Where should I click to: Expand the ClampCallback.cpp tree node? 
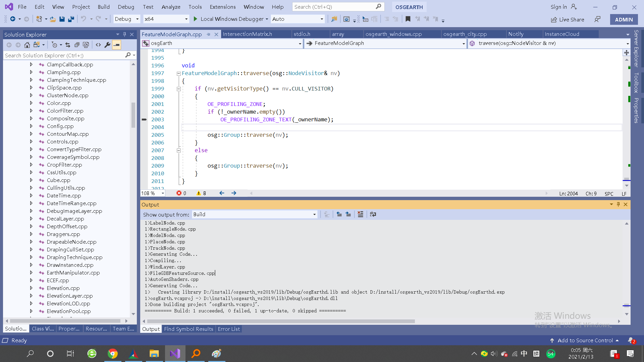click(31, 64)
